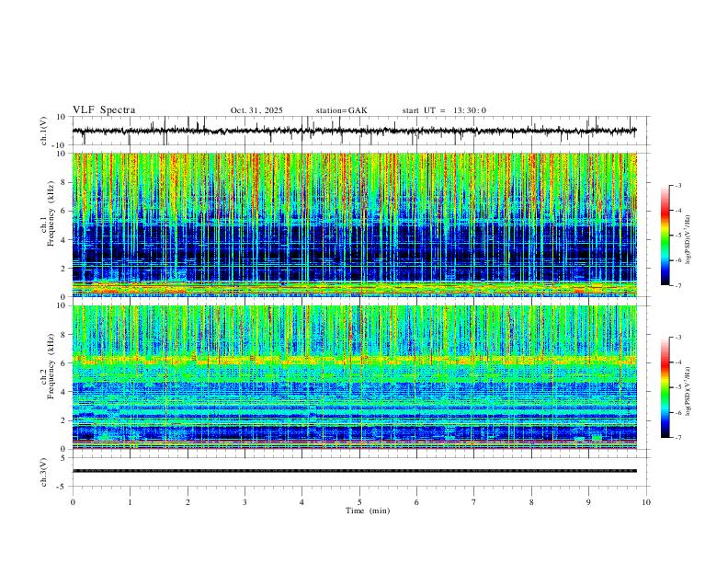Click the ch.2 PSD color scale bar
The image size is (728, 563).
665,387
